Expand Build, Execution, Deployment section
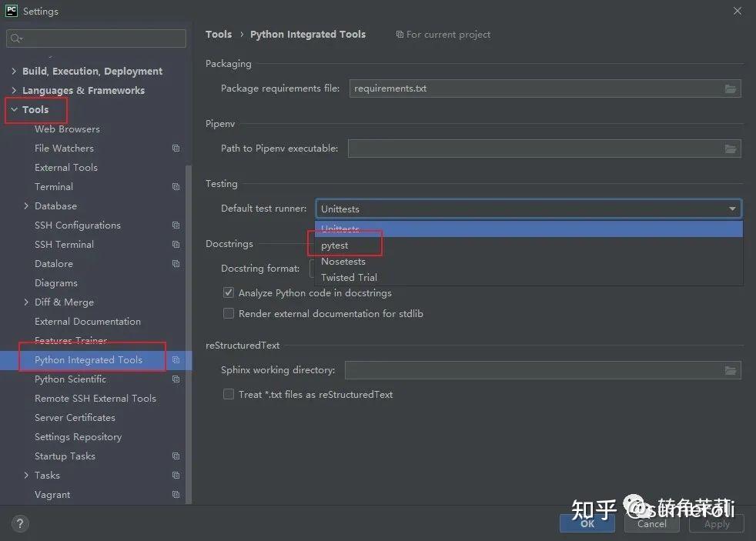The width and height of the screenshot is (756, 541). point(14,72)
